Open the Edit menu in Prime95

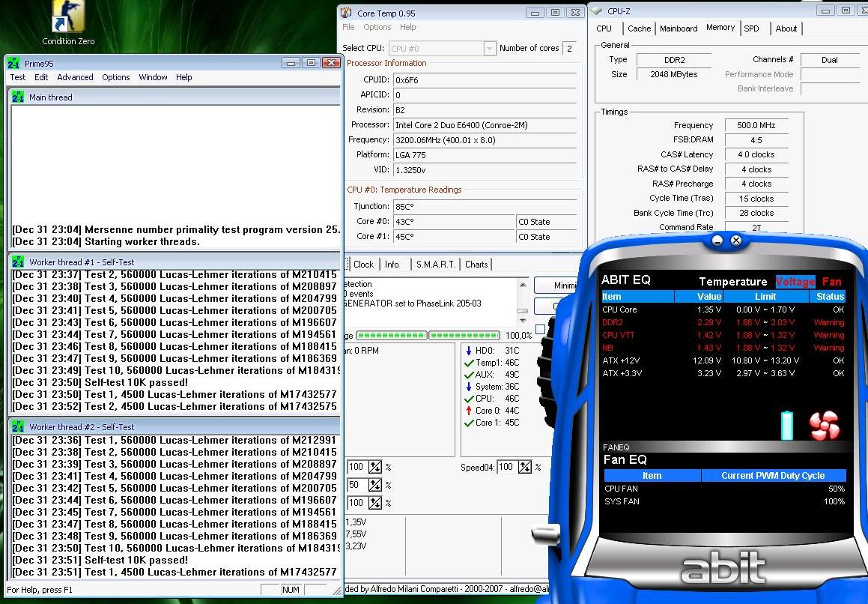pyautogui.click(x=41, y=77)
